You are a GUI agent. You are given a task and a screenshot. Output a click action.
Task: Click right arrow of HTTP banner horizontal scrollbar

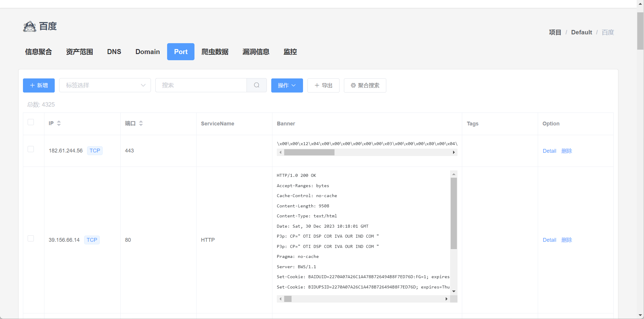point(447,299)
